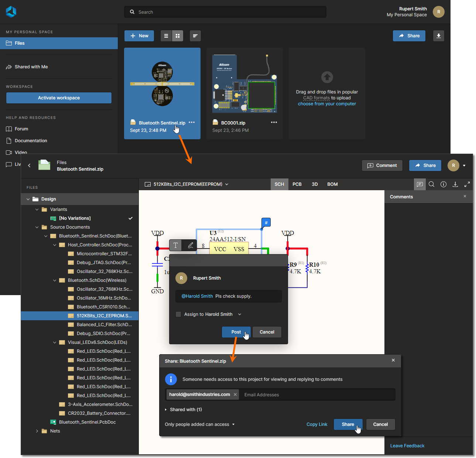Image resolution: width=476 pixels, height=458 pixels.
Task: Open the 'Only people added can access' dropdown
Action: pyautogui.click(x=199, y=424)
